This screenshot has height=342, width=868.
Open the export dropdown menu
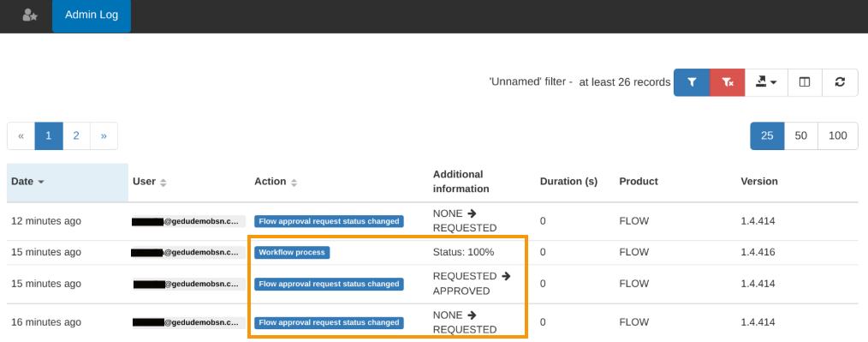pos(766,82)
